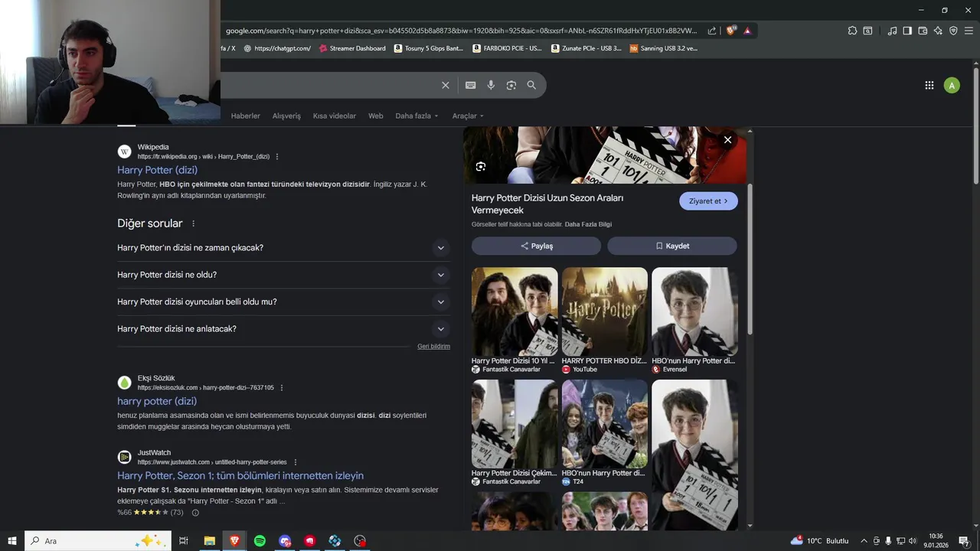This screenshot has height=551, width=980.
Task: Switch to the Kısa videolar tab
Action: coord(335,116)
